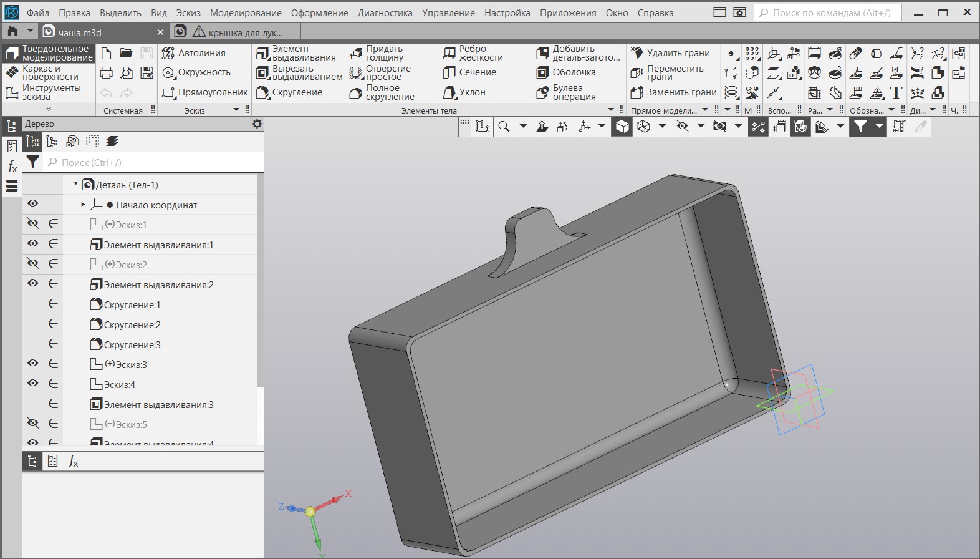Viewport: 980px width, 559px height.
Task: Select the Скругление fillet tool
Action: [289, 92]
